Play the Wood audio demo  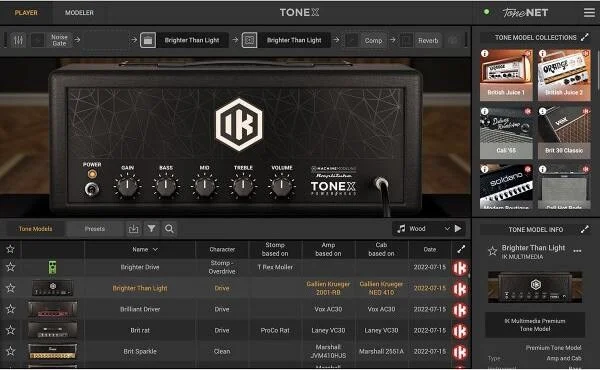tap(458, 228)
